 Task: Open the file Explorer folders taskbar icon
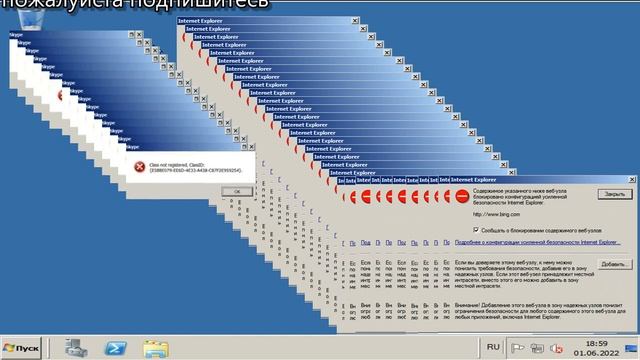[156, 349]
